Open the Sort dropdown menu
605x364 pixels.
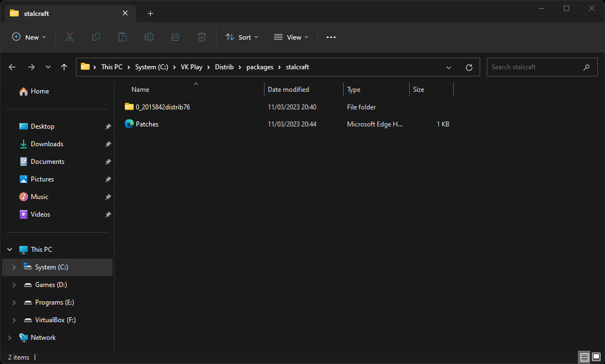[242, 37]
